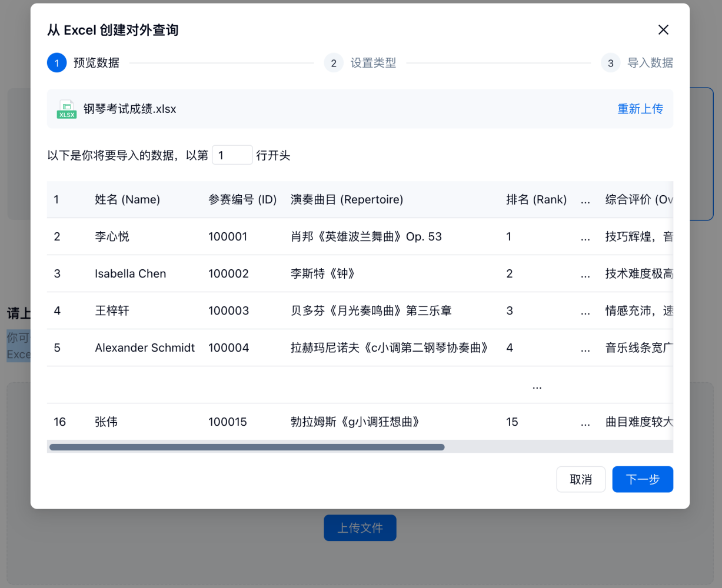The width and height of the screenshot is (722, 588).
Task: Click 重新上传 to re-upload the file
Action: [x=640, y=109]
